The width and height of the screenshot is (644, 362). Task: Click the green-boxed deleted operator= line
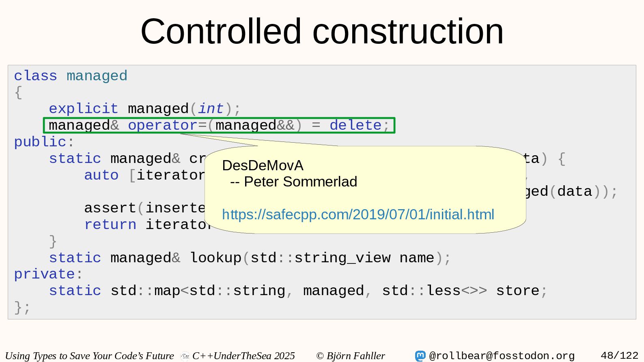(219, 125)
